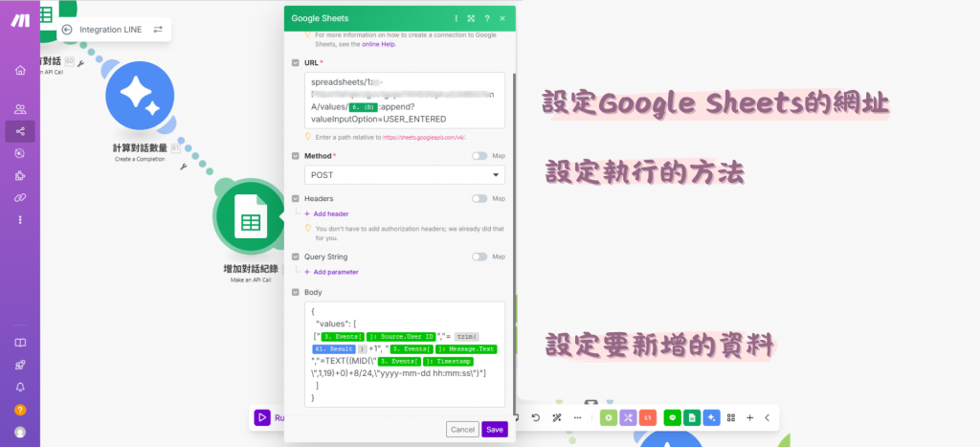Open help question mark in Google Sheets header
980x447 pixels.
pos(487,18)
